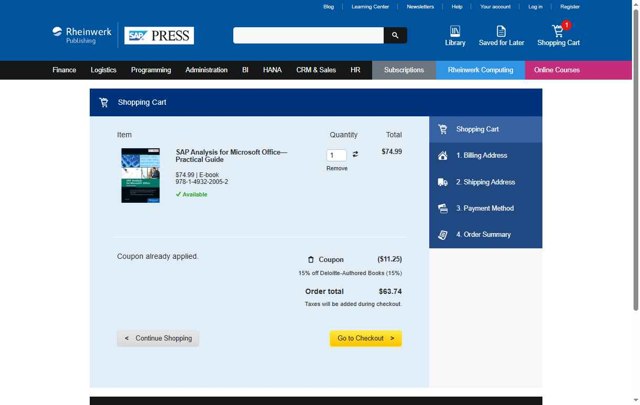Click the quantity refresh arrows icon

[356, 154]
